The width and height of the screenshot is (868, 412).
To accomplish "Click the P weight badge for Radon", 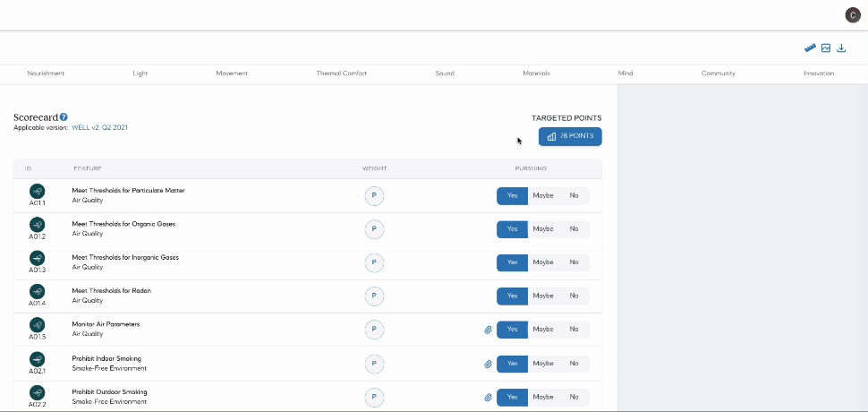I will click(374, 296).
